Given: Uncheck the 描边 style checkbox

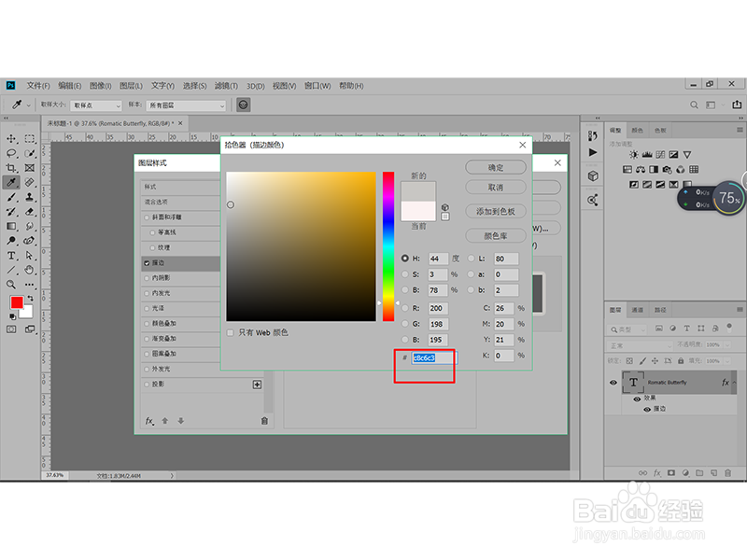Looking at the screenshot, I should pyautogui.click(x=147, y=263).
